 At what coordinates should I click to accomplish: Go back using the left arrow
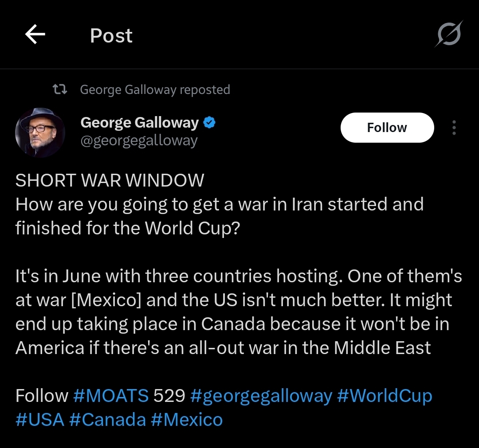click(35, 35)
